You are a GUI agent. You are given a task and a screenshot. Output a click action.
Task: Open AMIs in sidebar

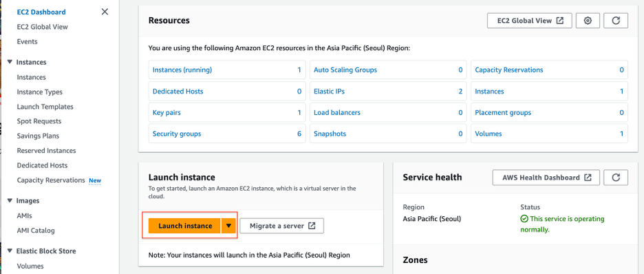click(x=24, y=215)
